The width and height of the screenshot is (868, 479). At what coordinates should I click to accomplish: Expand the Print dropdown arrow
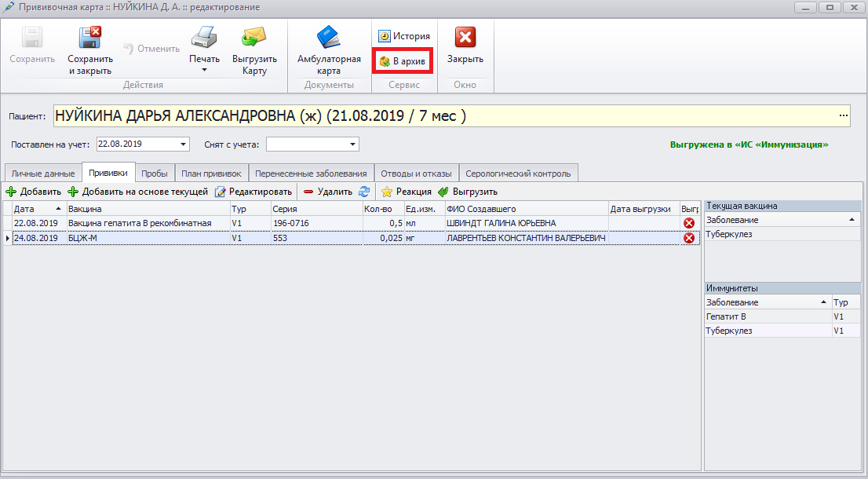(x=204, y=71)
